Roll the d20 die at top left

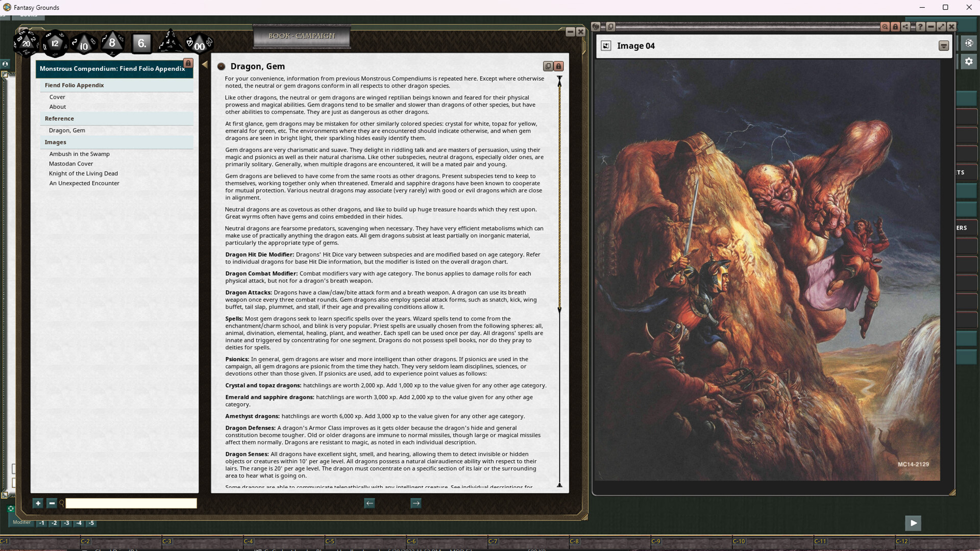point(26,43)
